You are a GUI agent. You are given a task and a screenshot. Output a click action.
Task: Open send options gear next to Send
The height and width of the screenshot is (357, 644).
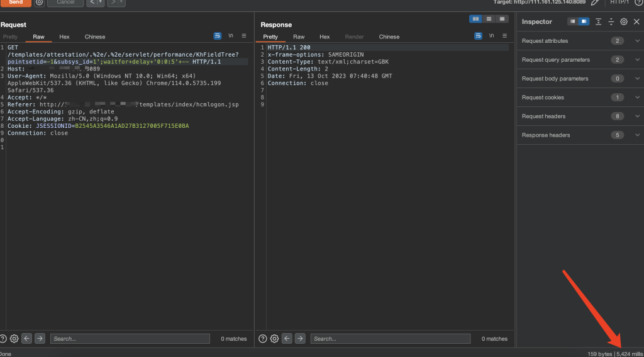click(x=39, y=3)
